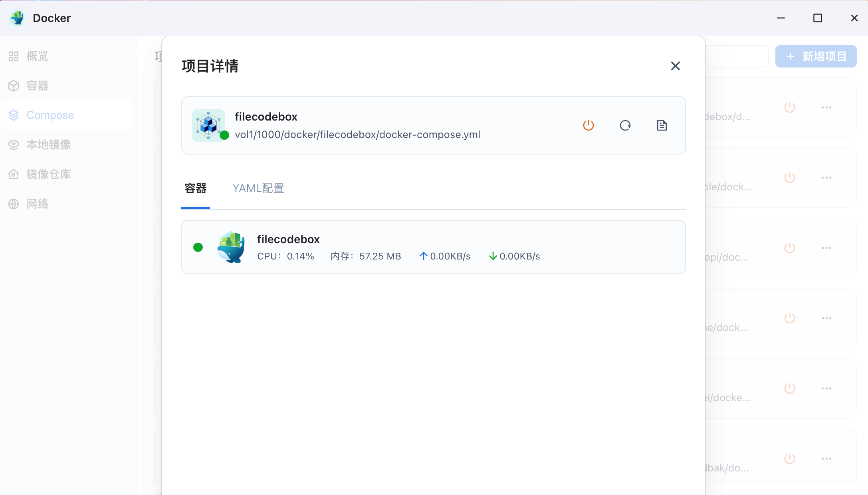
Task: Click the 项目详情 dialog title
Action: point(210,66)
